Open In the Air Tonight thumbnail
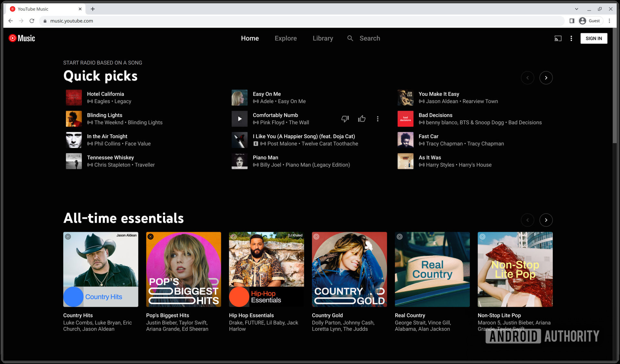620x364 pixels. click(x=74, y=140)
